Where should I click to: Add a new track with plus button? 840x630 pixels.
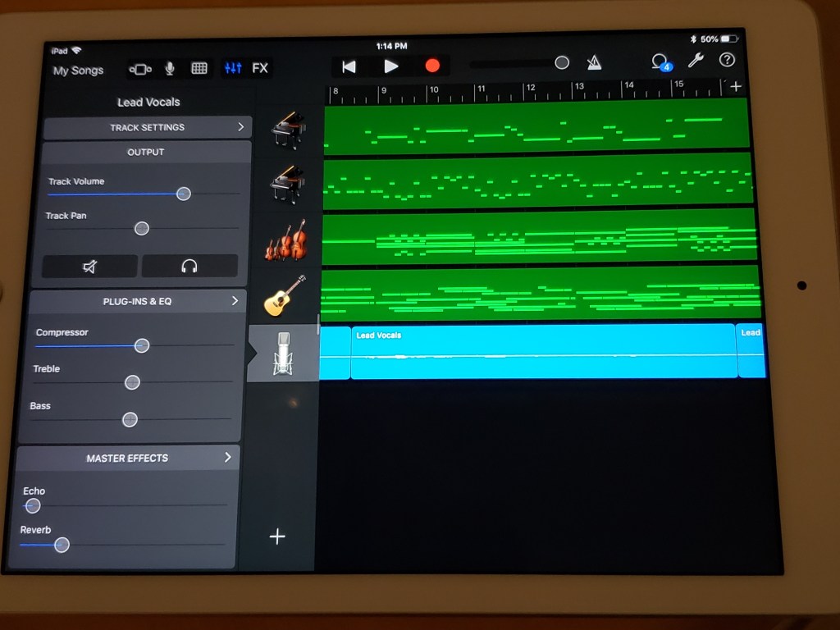pyautogui.click(x=277, y=536)
